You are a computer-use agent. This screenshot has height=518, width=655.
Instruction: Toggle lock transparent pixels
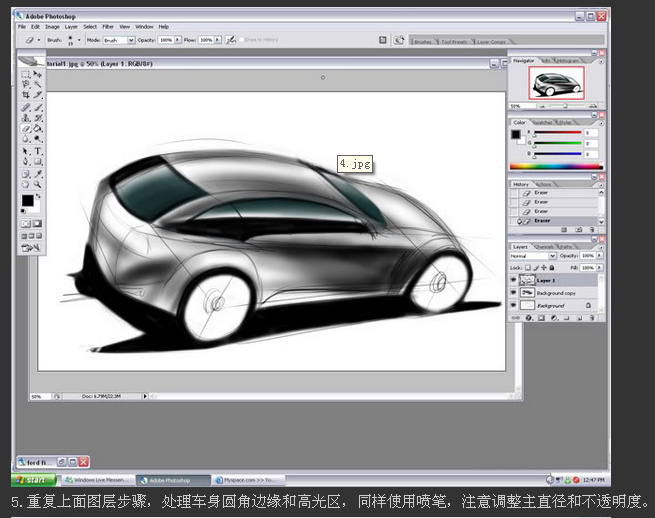[x=528, y=267]
